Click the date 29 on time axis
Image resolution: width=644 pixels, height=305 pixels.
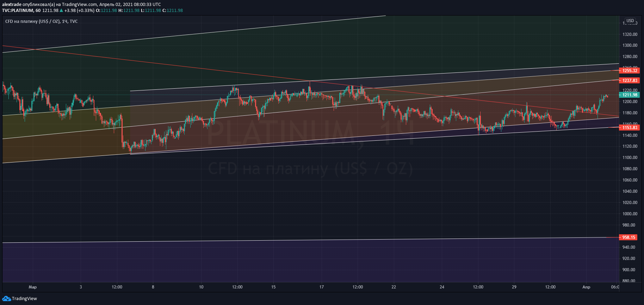click(x=514, y=287)
